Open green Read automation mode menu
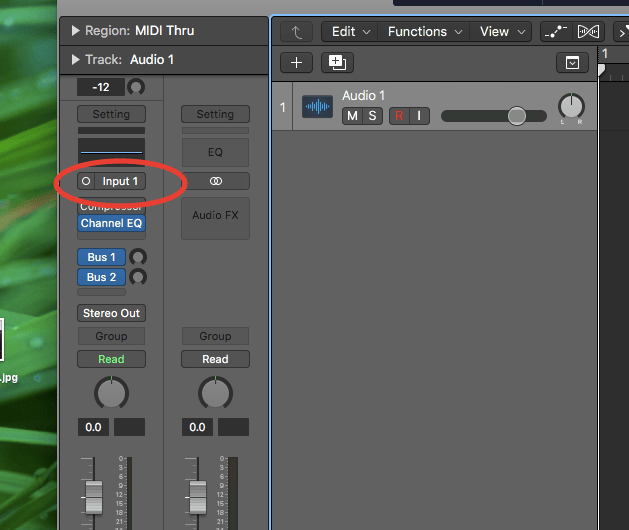629x530 pixels. click(x=112, y=359)
